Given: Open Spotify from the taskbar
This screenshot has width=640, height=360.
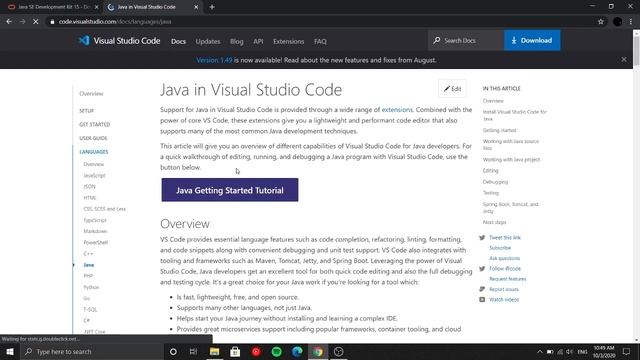Looking at the screenshot, I should pyautogui.click(x=276, y=351).
